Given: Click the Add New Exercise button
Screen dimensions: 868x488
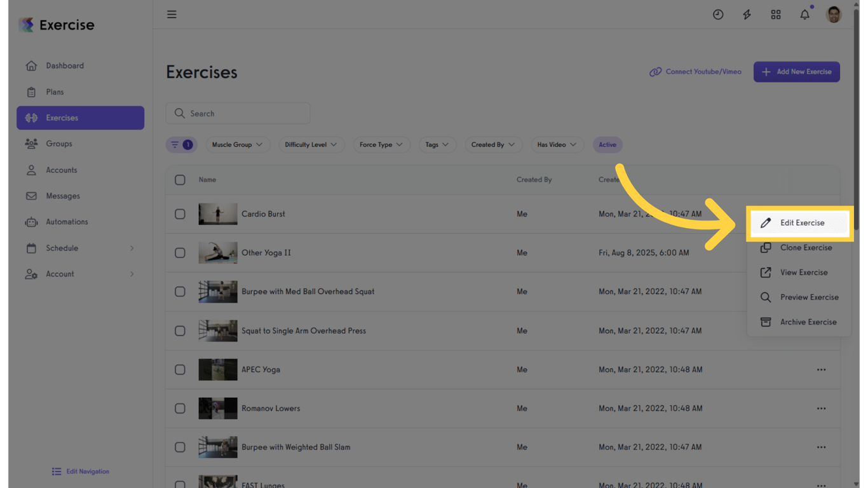Looking at the screenshot, I should coord(796,72).
